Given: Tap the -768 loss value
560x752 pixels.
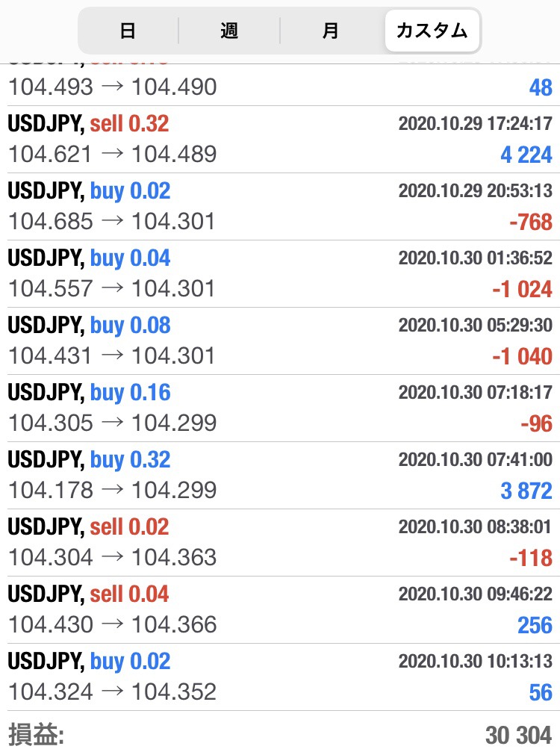Looking at the screenshot, I should pyautogui.click(x=531, y=222).
